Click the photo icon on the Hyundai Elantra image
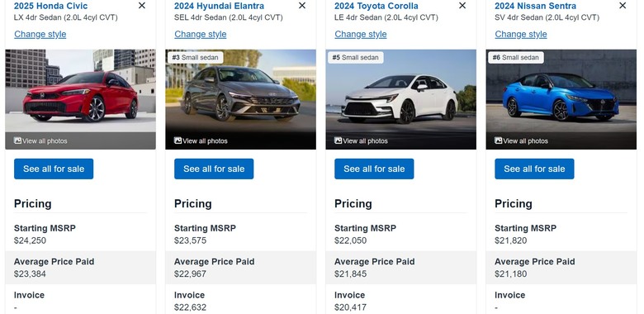 point(178,140)
